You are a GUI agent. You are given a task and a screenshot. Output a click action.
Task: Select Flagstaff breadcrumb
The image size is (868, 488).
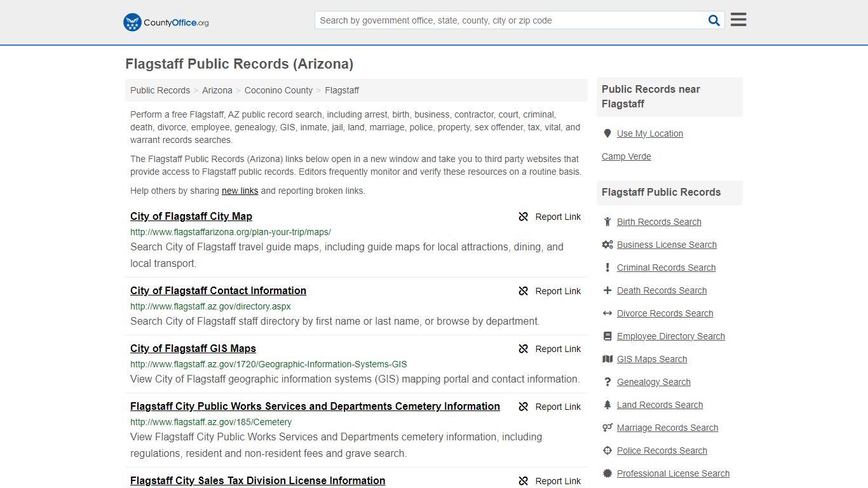click(342, 90)
